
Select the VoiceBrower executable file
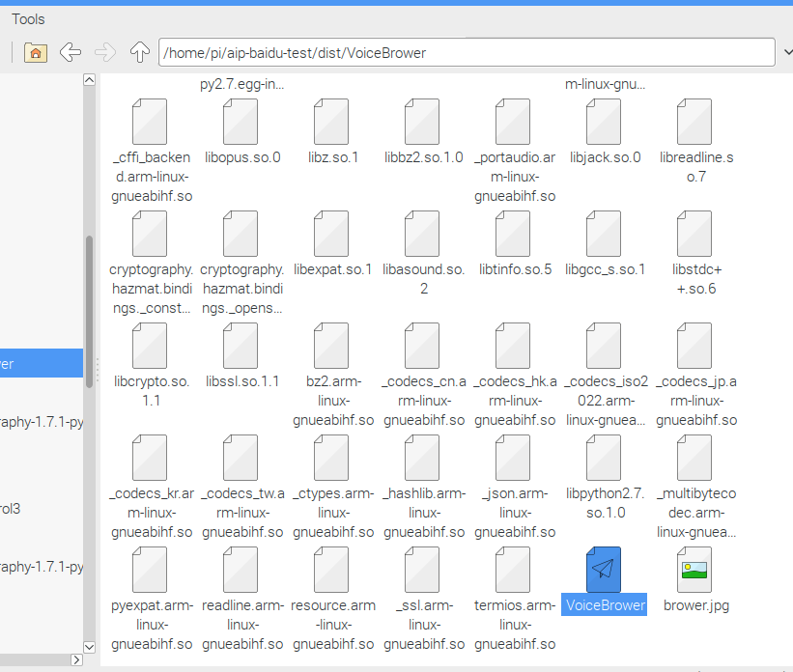[x=605, y=581]
